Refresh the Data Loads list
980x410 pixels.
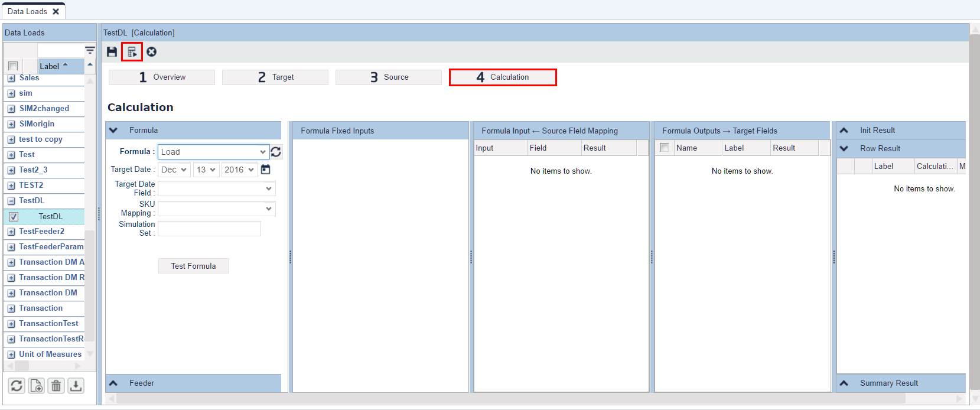tap(17, 386)
